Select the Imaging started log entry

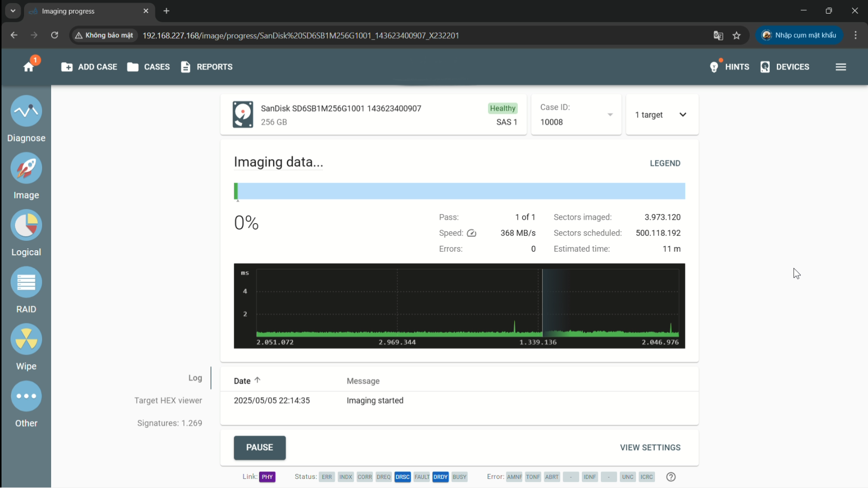460,401
